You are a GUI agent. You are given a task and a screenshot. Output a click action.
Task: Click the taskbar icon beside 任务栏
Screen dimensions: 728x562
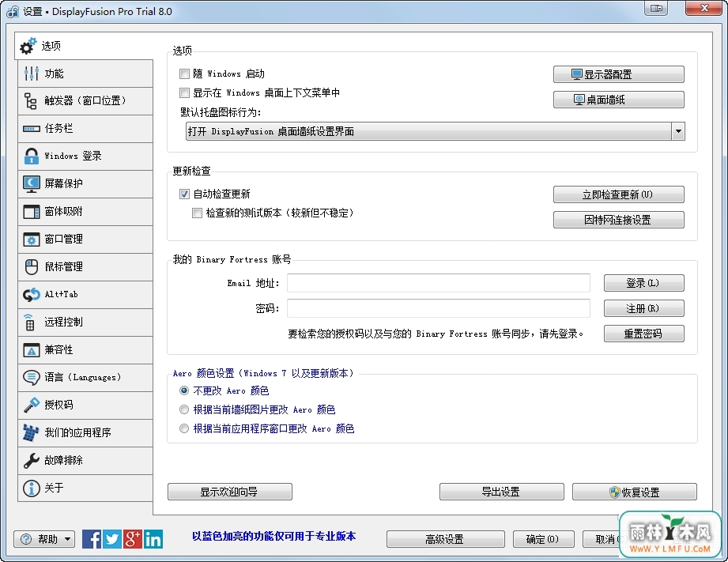click(x=31, y=129)
